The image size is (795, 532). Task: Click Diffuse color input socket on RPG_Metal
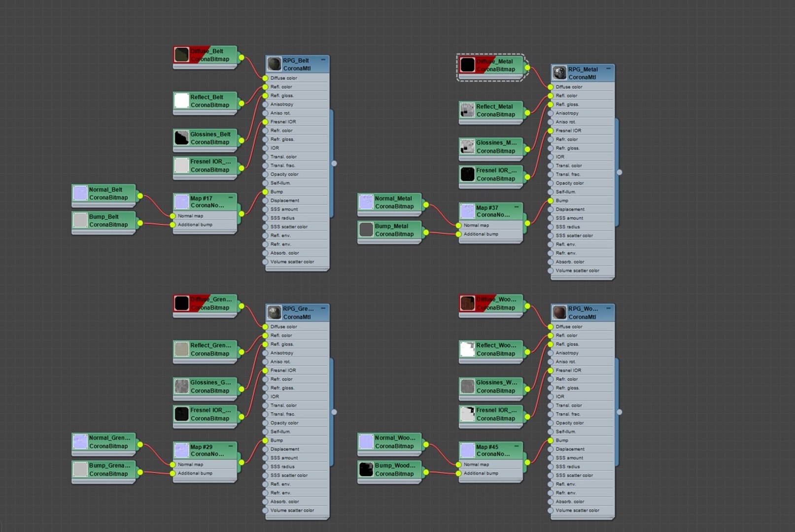click(551, 87)
